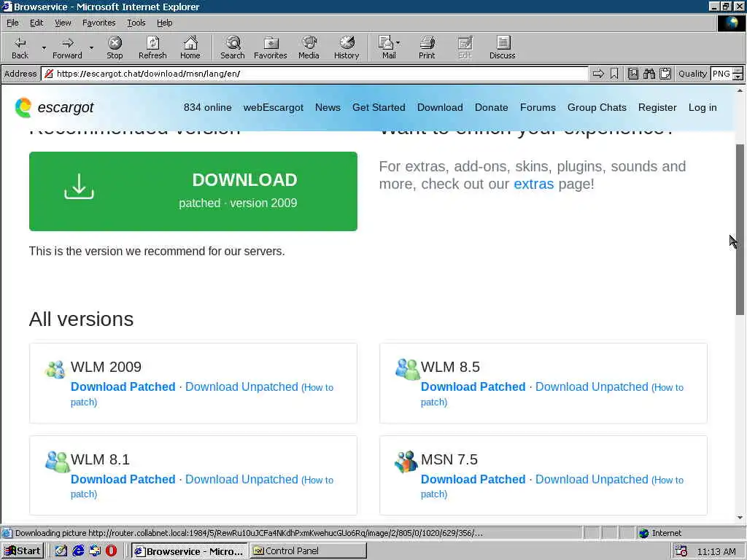747x560 pixels.
Task: Open the Donate nav link
Action: (491, 108)
